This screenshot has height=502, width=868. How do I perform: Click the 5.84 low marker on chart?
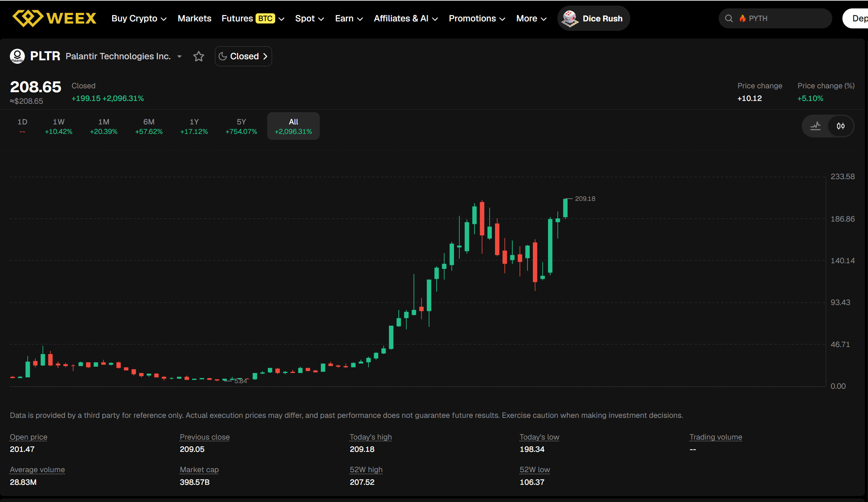[240, 381]
